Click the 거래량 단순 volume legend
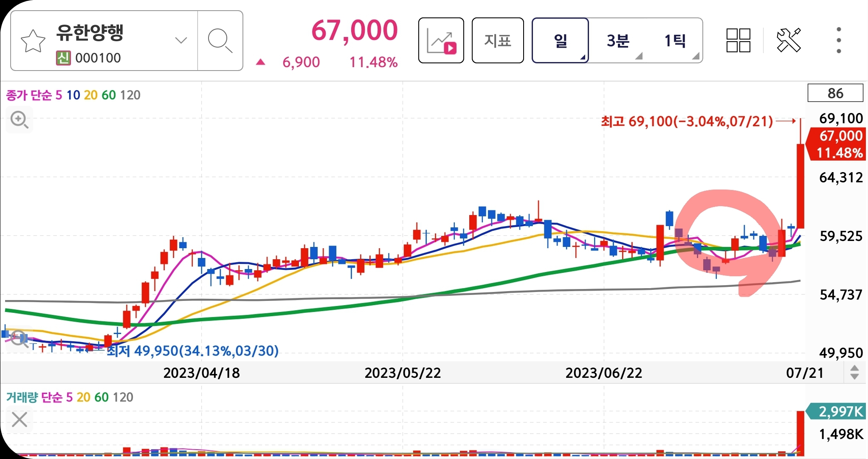This screenshot has height=459, width=868. coord(34,397)
